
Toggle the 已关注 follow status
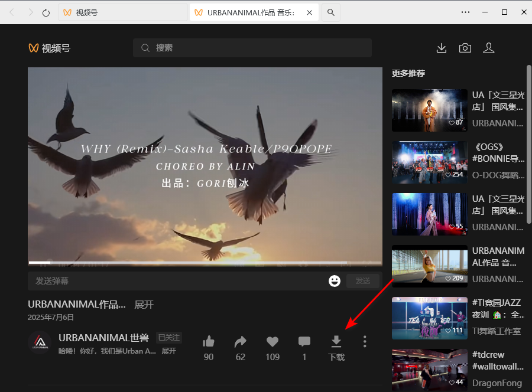(x=169, y=338)
